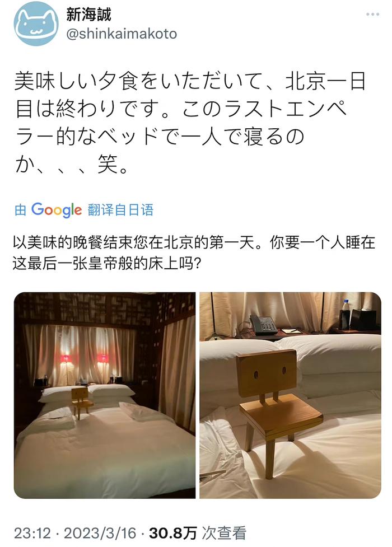
Task: Select the original Japanese tweet text
Action: coord(190,123)
